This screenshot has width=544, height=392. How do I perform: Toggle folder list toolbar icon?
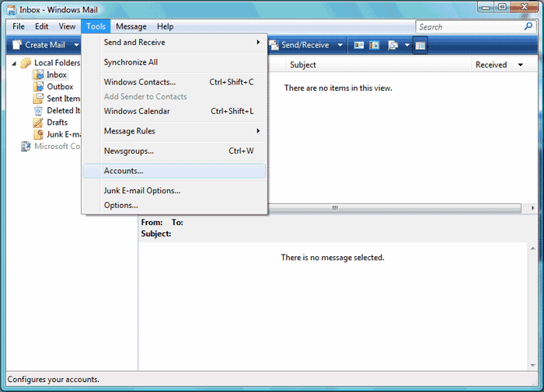coord(420,45)
